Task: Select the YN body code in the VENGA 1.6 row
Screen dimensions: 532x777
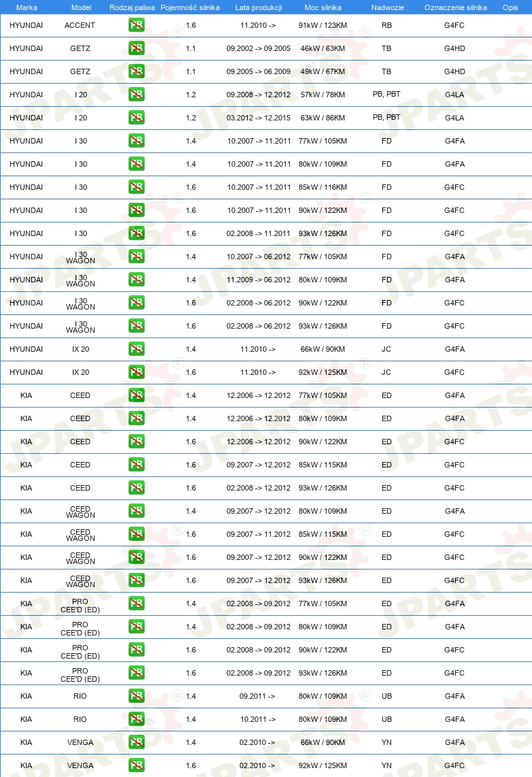Action: tap(387, 765)
